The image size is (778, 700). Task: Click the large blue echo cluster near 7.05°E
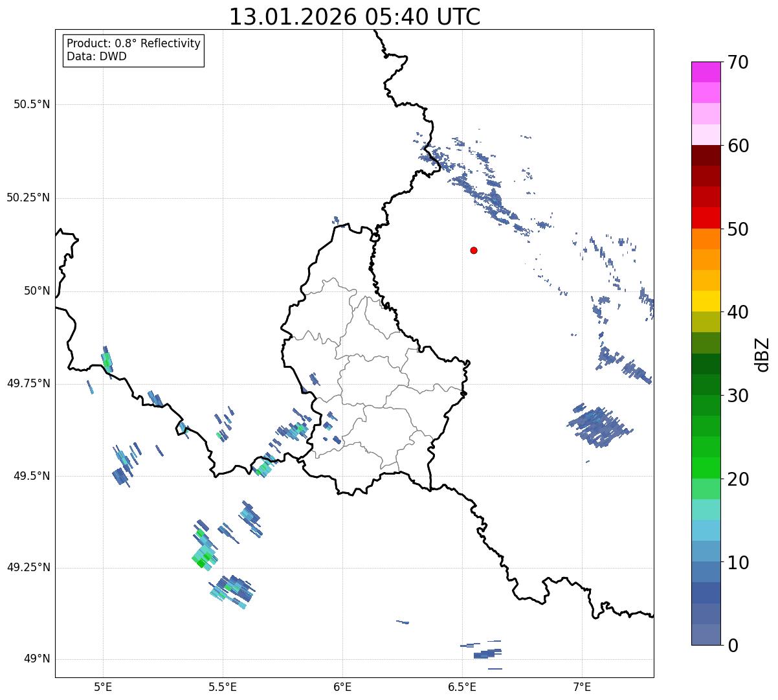[599, 425]
